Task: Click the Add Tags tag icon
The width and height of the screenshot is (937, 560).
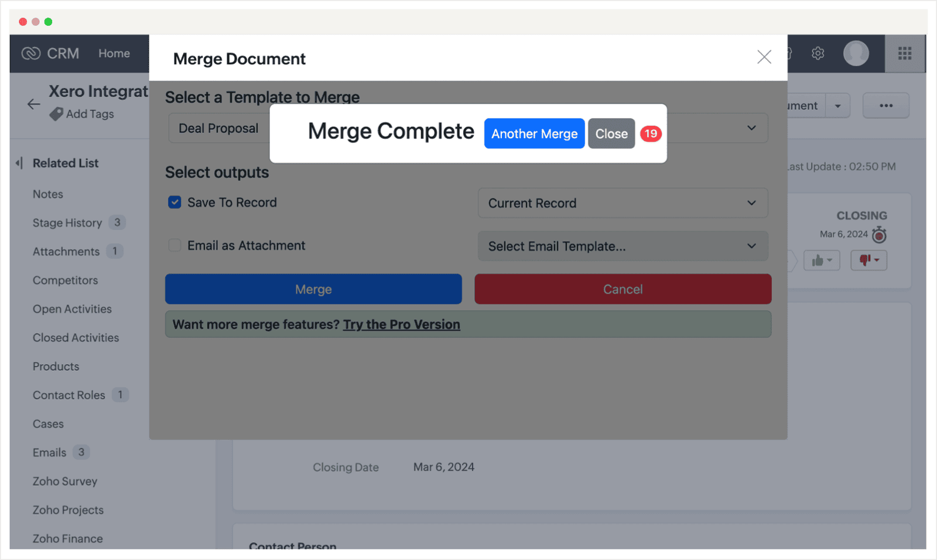Action: [x=56, y=114]
